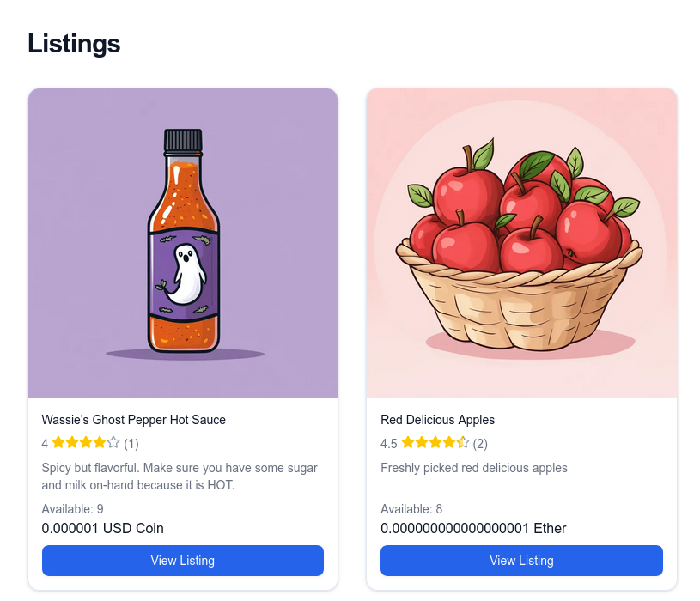
Task: Click the apple basket product image
Action: (520, 243)
